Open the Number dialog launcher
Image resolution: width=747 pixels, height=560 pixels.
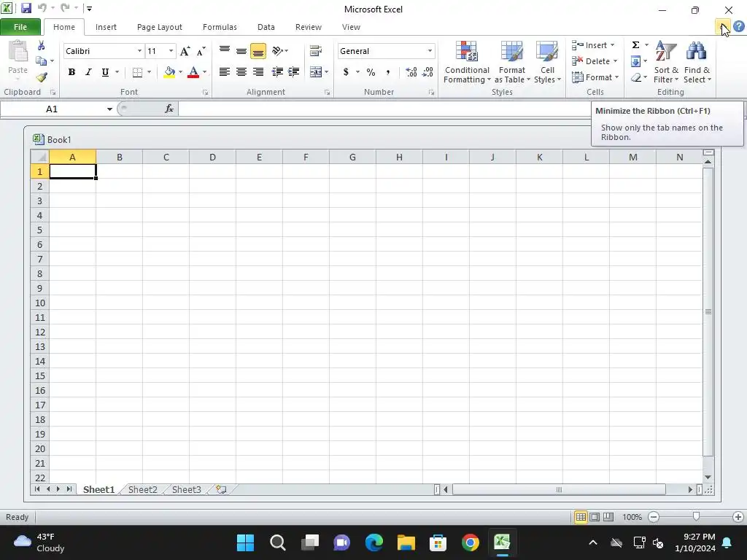point(431,93)
